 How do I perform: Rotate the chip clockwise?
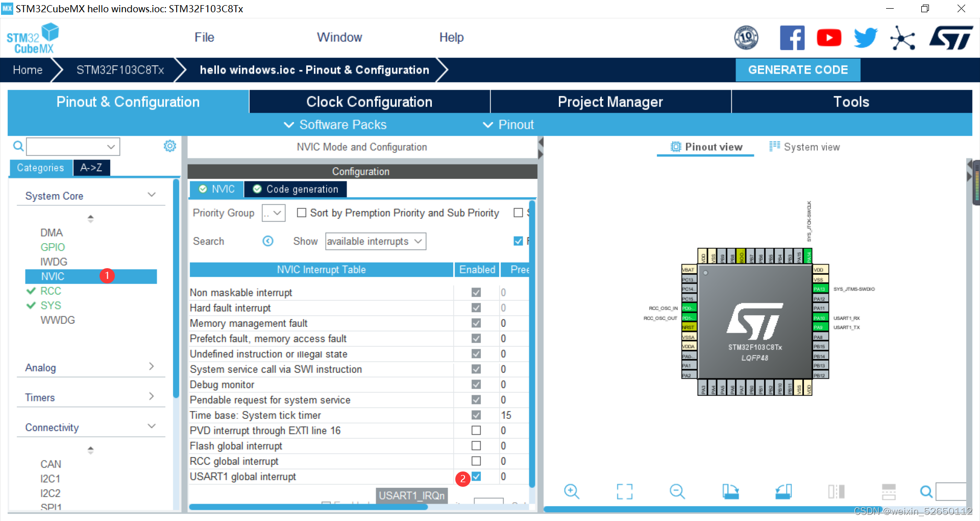(x=730, y=491)
